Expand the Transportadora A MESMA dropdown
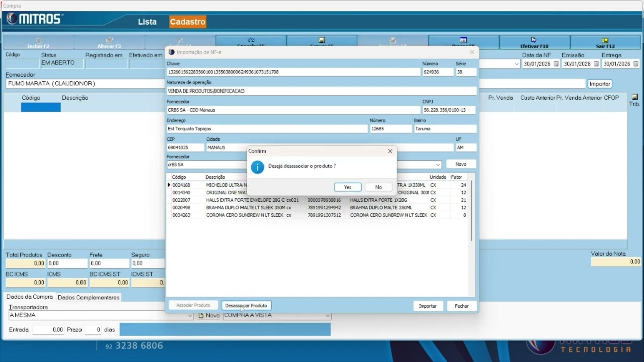644x362 pixels. click(x=190, y=315)
